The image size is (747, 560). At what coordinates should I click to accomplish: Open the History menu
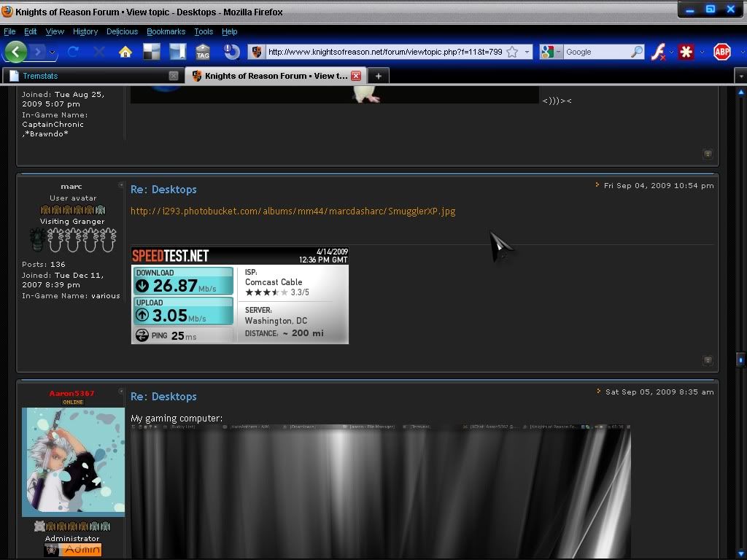[85, 31]
